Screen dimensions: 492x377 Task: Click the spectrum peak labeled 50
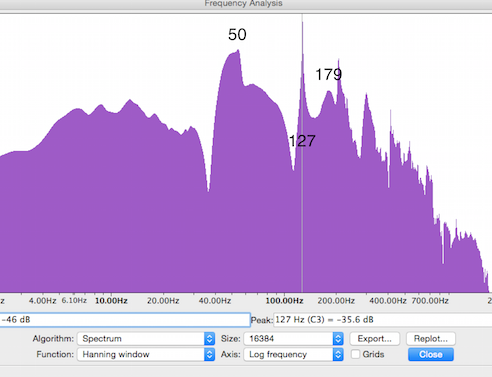[x=238, y=51]
